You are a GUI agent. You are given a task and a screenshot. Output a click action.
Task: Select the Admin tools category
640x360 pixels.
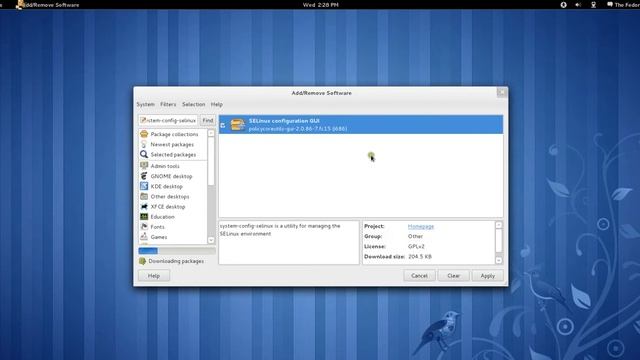point(173,166)
